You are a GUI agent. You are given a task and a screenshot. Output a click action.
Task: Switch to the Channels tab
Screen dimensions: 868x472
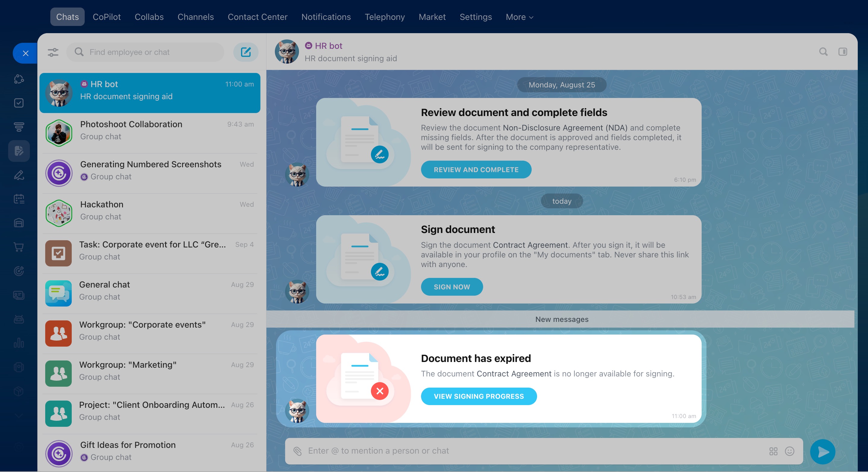tap(195, 17)
